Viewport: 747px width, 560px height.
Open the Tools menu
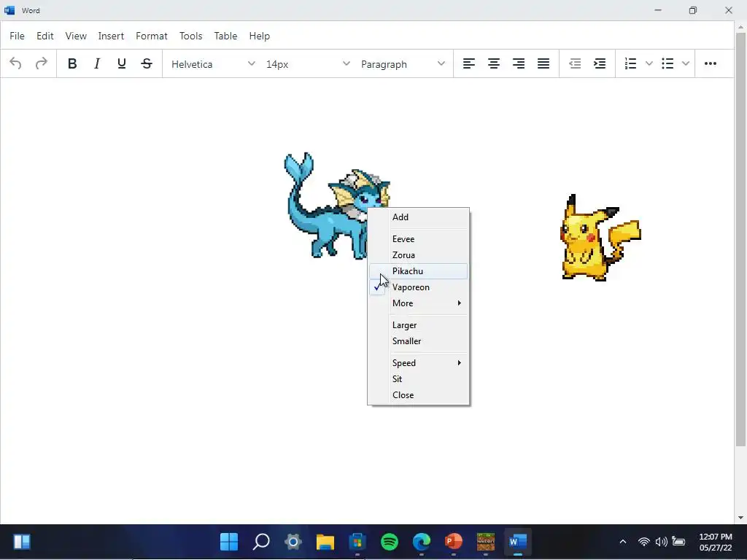(x=190, y=36)
